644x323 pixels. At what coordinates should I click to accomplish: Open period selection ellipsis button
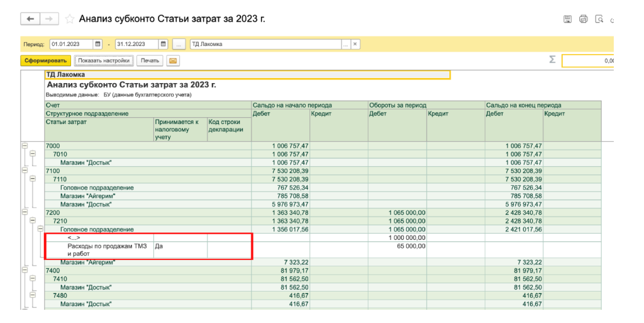pos(179,44)
